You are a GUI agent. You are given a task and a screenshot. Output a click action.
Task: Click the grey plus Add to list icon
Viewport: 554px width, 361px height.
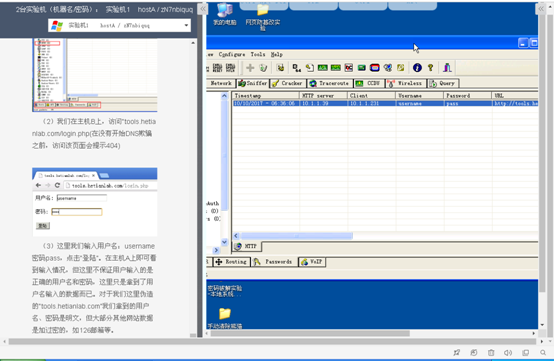250,67
